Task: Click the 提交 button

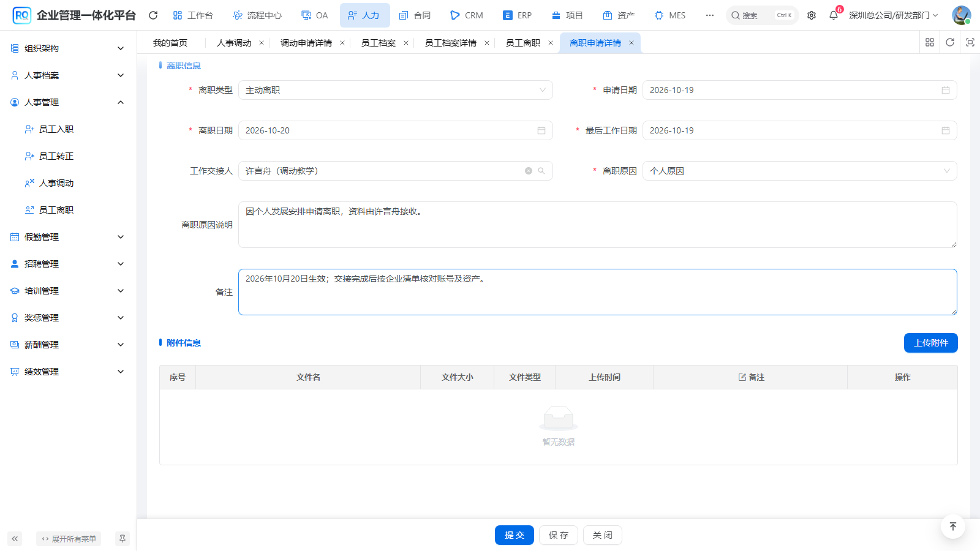Action: [x=514, y=535]
